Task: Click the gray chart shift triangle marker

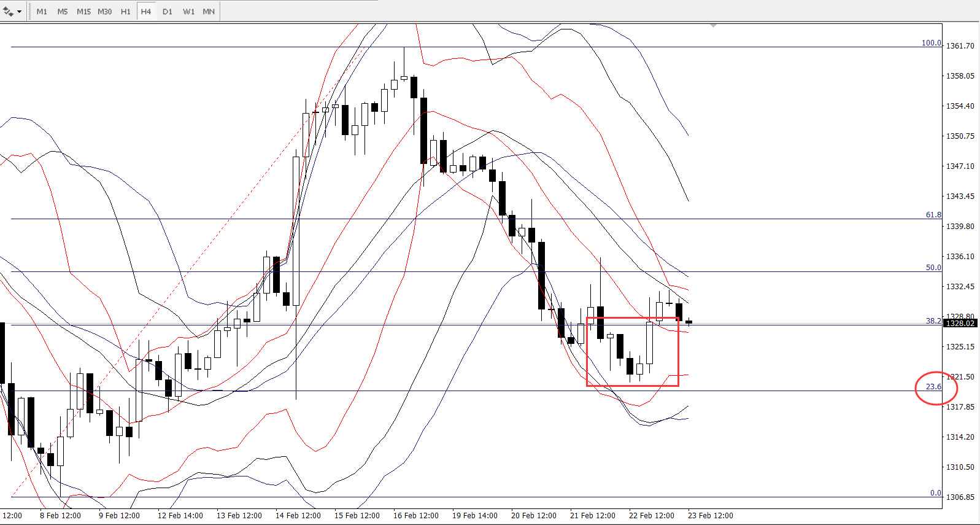Action: [x=713, y=26]
